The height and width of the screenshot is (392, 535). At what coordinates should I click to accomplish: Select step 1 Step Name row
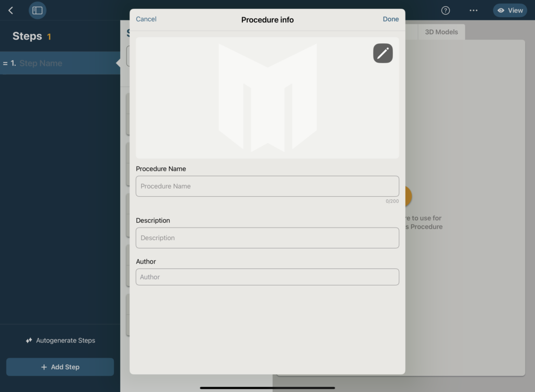[x=60, y=63]
